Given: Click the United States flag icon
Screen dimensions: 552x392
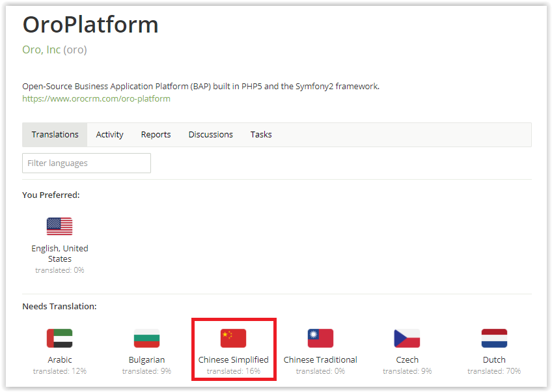Looking at the screenshot, I should click(59, 226).
